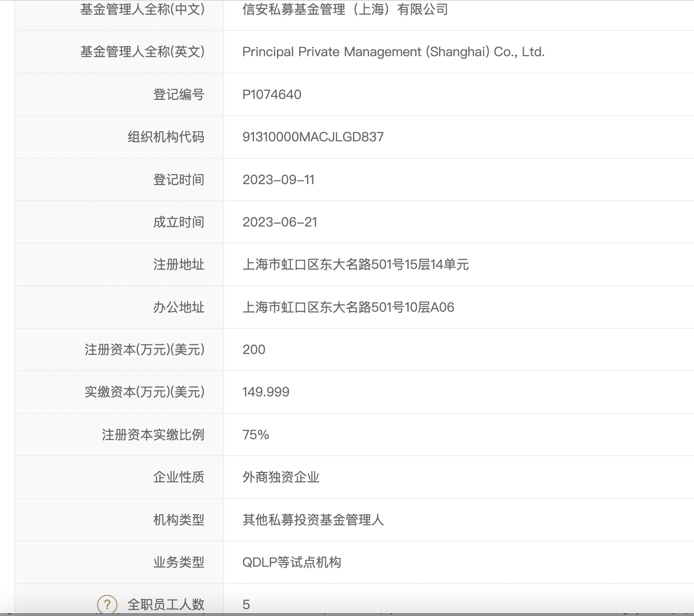The image size is (694, 616).
Task: Click the registered address ending 15层14单元
Action: coord(355,264)
